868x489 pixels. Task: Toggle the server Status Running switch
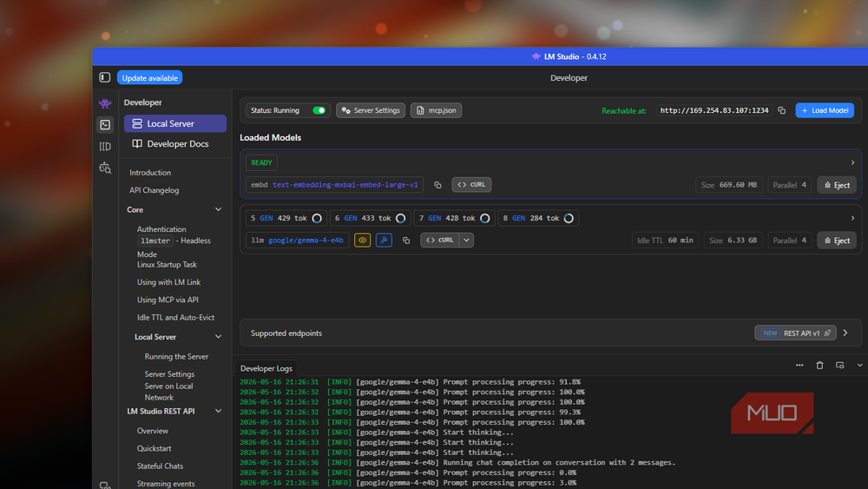[319, 110]
